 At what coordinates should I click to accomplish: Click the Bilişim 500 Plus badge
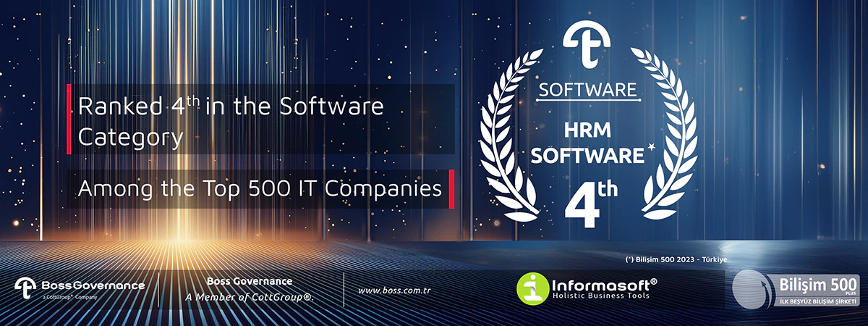(x=796, y=289)
